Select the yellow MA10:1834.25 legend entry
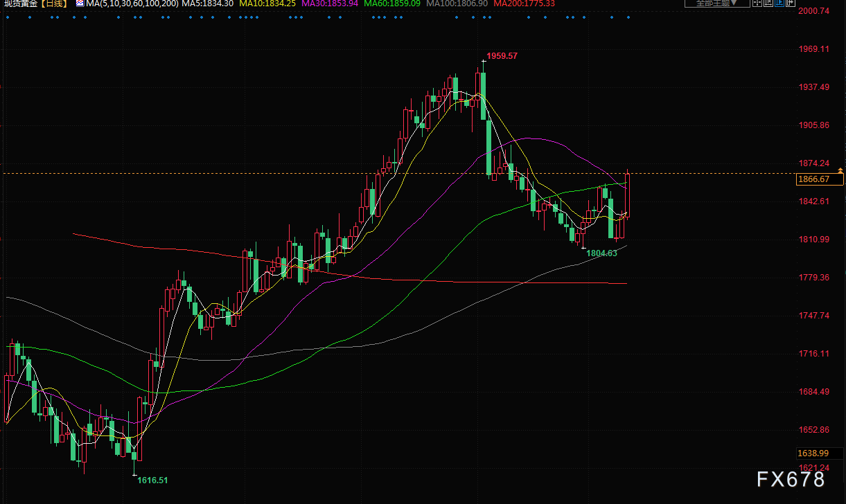The height and width of the screenshot is (504, 846). point(267,4)
